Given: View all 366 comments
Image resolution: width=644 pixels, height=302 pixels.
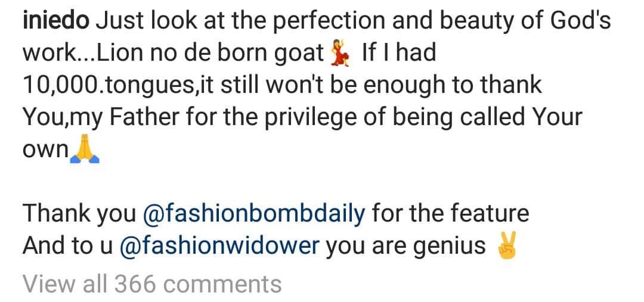Looking at the screenshot, I should [152, 284].
